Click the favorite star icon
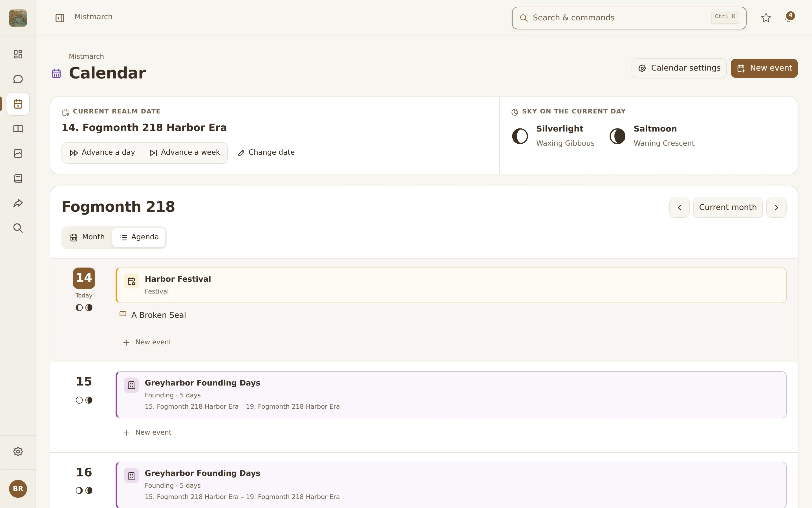The height and width of the screenshot is (508, 812). [x=766, y=18]
